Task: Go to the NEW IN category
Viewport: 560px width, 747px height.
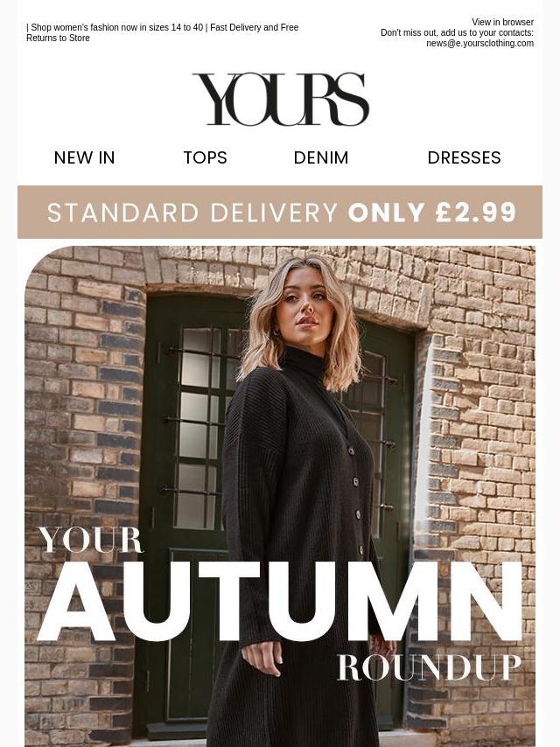Action: click(x=84, y=157)
